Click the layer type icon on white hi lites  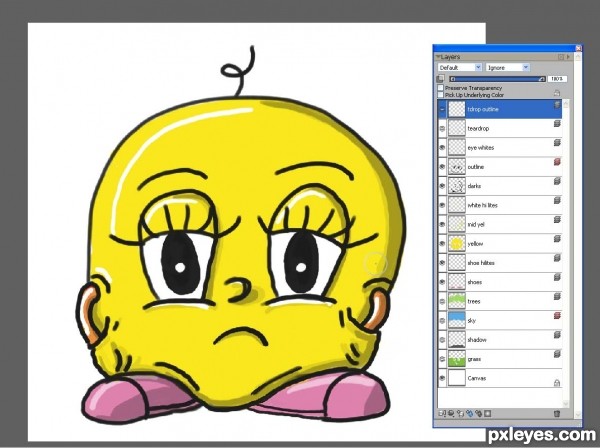click(558, 200)
